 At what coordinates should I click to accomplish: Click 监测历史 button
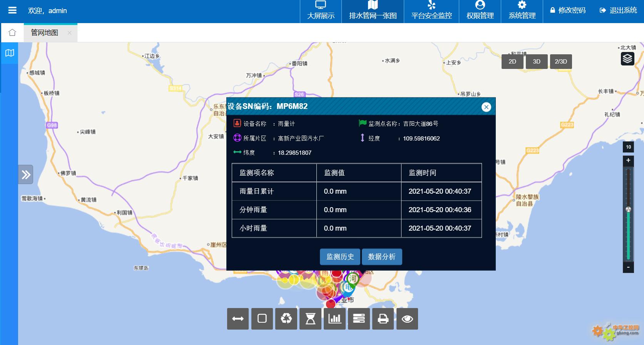tap(340, 257)
